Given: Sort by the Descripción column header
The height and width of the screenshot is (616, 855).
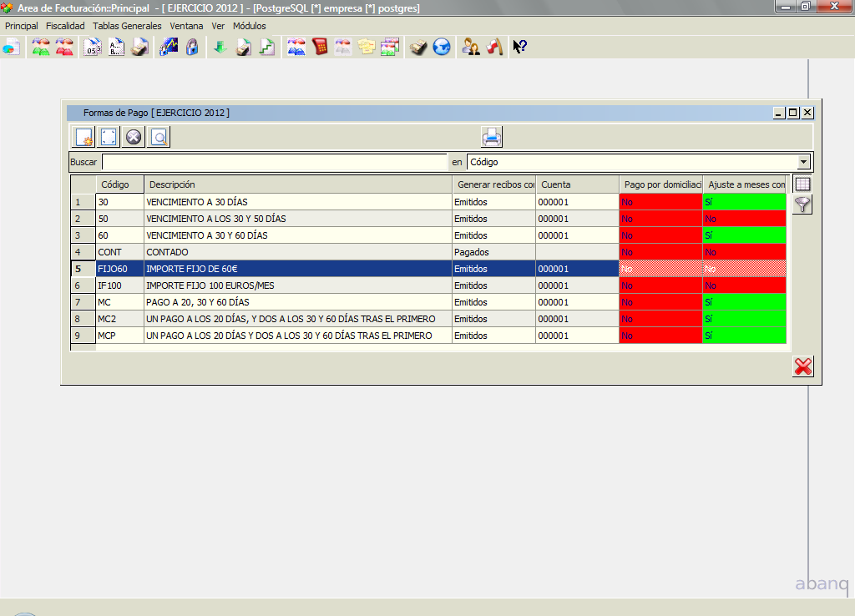Looking at the screenshot, I should tap(298, 184).
